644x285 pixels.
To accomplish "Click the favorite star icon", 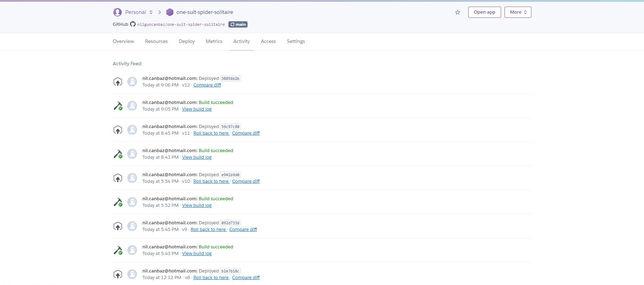I will [457, 12].
